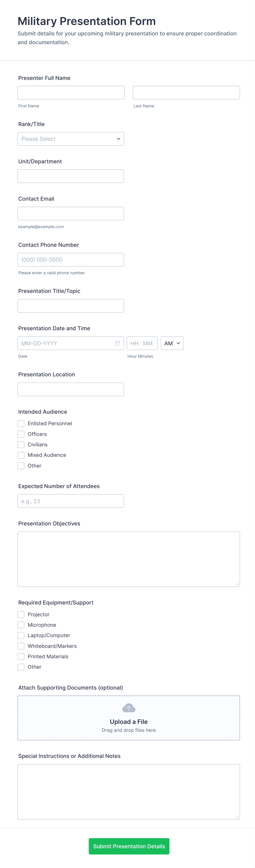Enable the Microphone equipment checkbox

pyautogui.click(x=21, y=625)
